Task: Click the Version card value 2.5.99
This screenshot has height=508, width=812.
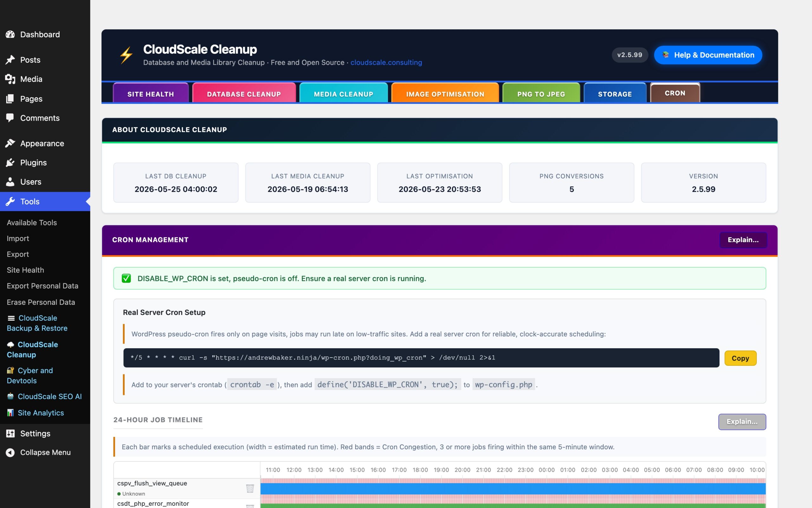Action: pyautogui.click(x=703, y=189)
